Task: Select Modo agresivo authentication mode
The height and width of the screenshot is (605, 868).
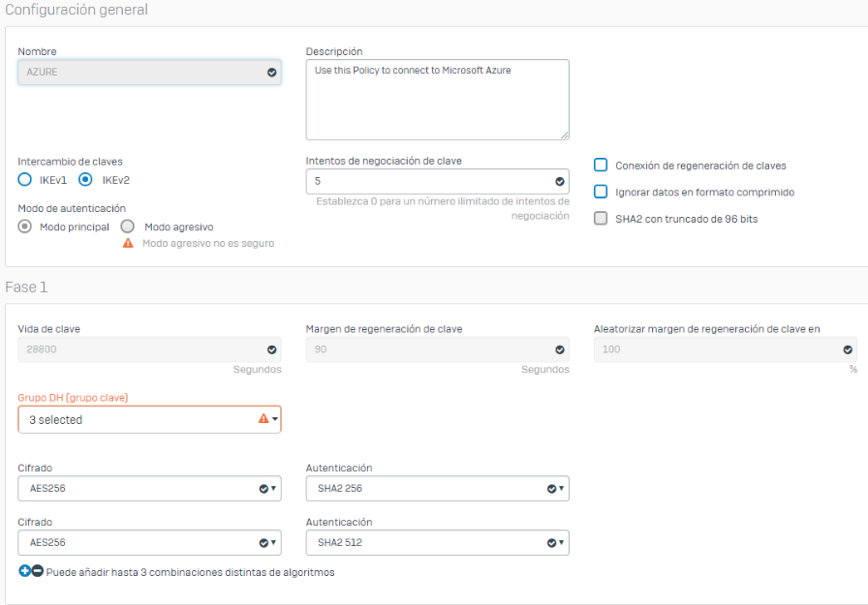Action: pyautogui.click(x=127, y=226)
